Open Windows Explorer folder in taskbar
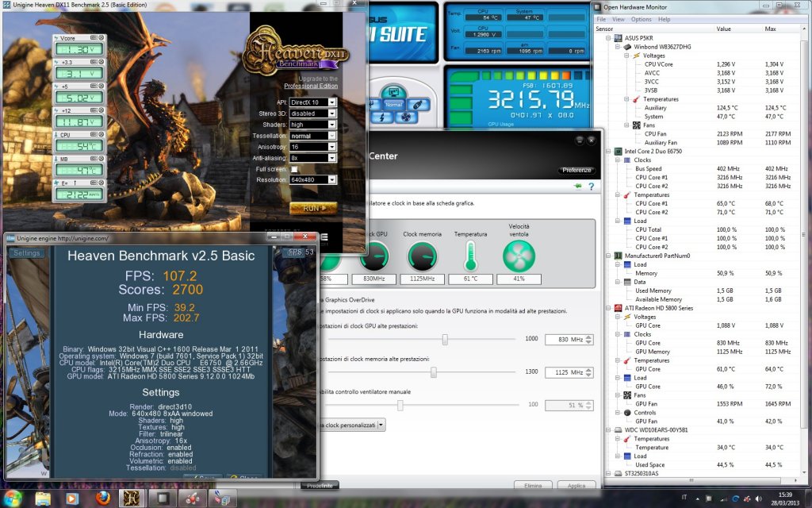812x508 pixels. tap(43, 498)
